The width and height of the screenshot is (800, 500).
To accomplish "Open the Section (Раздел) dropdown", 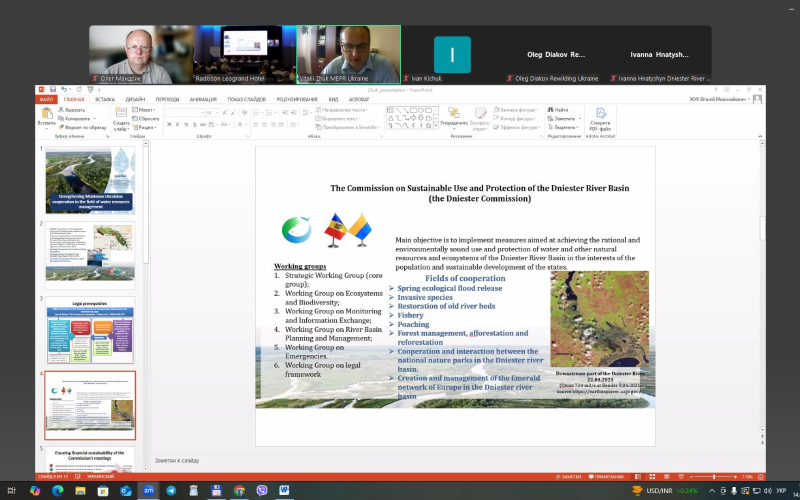I will [x=144, y=128].
